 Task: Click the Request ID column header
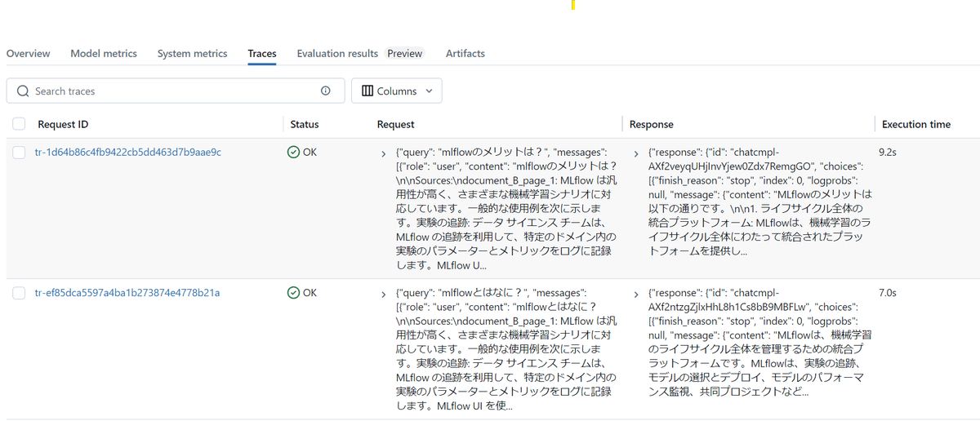tap(63, 125)
